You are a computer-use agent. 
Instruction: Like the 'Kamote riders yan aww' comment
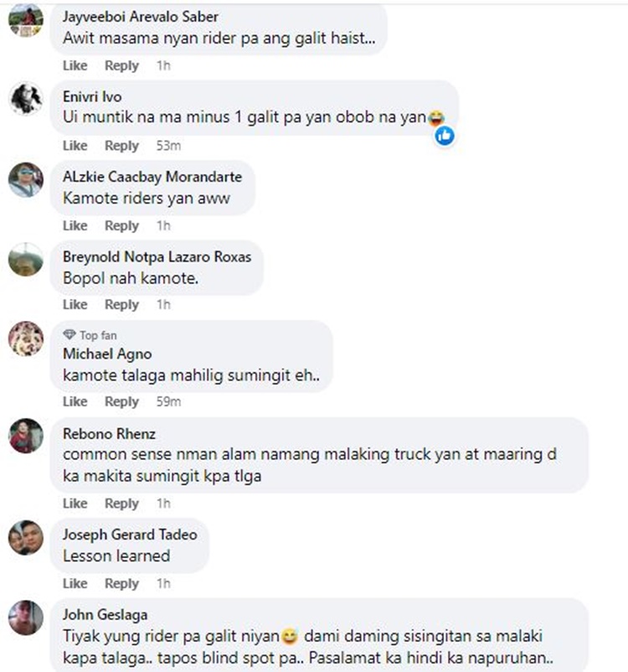[75, 225]
